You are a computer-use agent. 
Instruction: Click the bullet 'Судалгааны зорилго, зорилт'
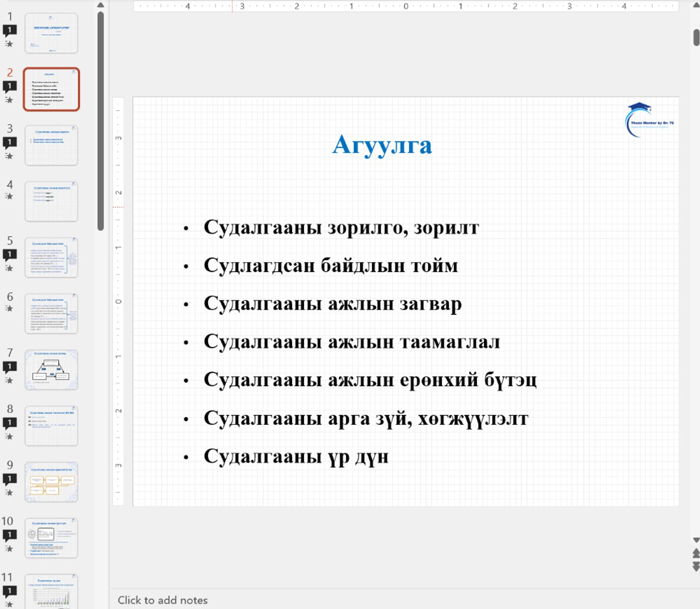point(341,228)
